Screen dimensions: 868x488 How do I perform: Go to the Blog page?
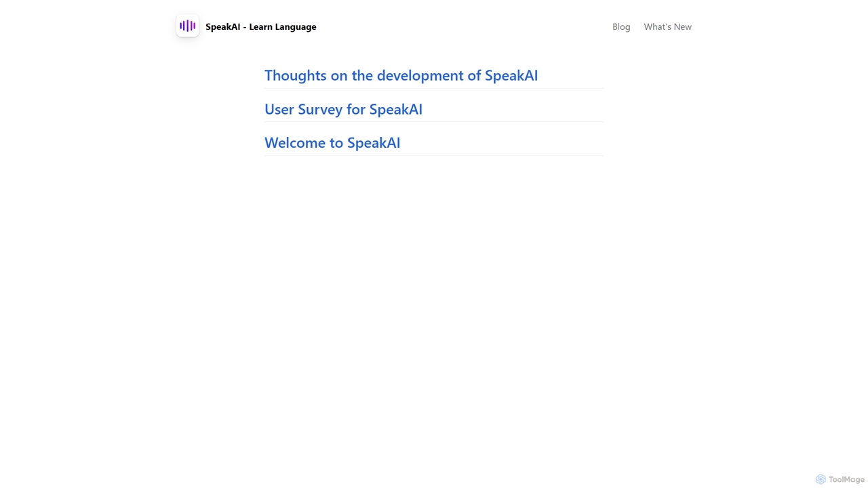point(621,26)
